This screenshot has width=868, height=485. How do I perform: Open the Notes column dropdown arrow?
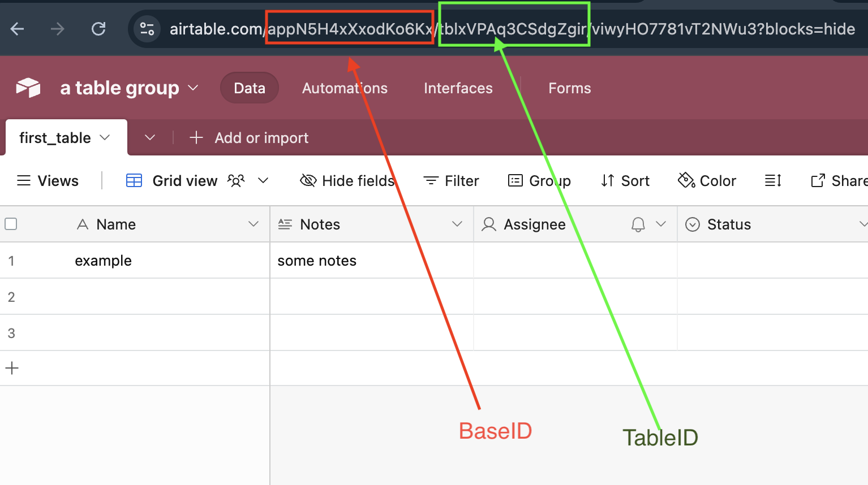457,224
